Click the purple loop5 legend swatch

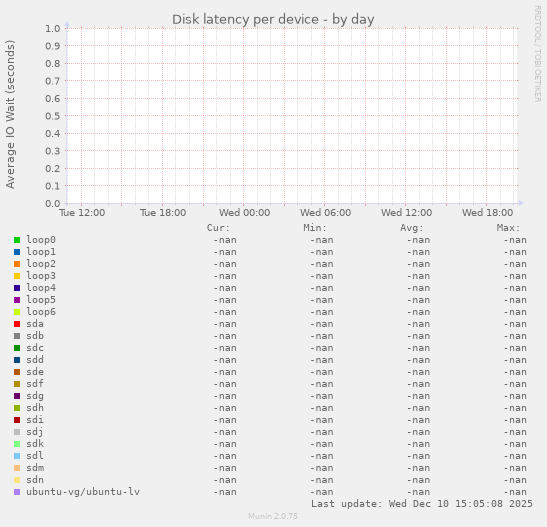[17, 300]
